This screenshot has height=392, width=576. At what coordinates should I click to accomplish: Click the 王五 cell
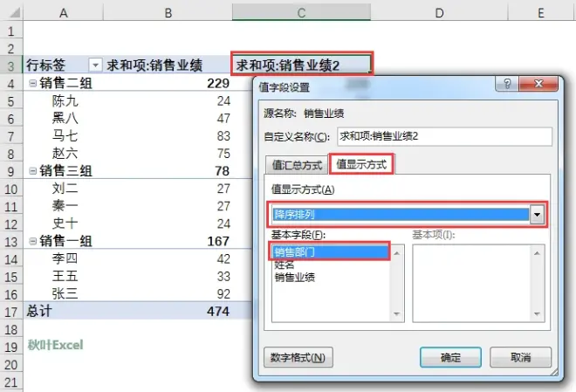pyautogui.click(x=65, y=276)
